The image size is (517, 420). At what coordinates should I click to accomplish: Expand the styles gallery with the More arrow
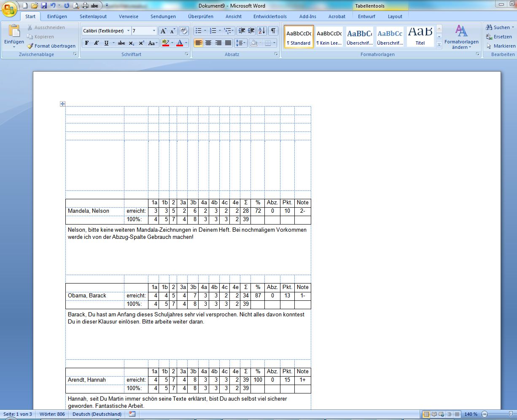[x=439, y=44]
